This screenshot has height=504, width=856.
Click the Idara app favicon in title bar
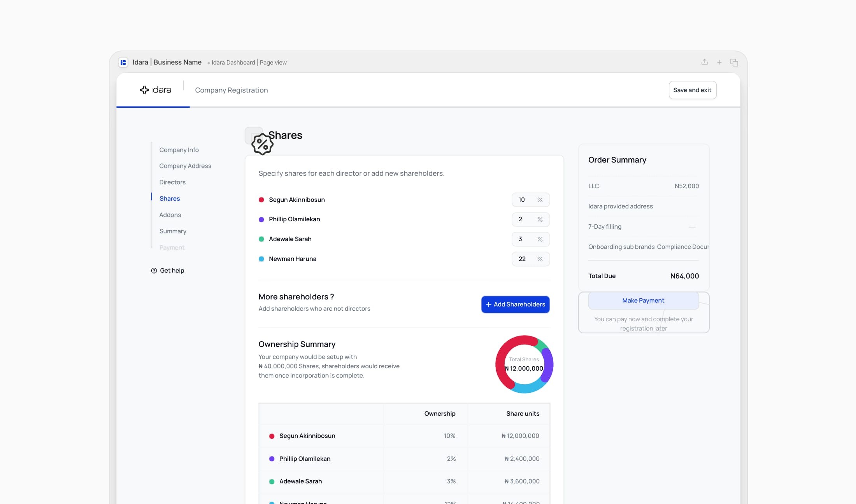[x=123, y=62]
